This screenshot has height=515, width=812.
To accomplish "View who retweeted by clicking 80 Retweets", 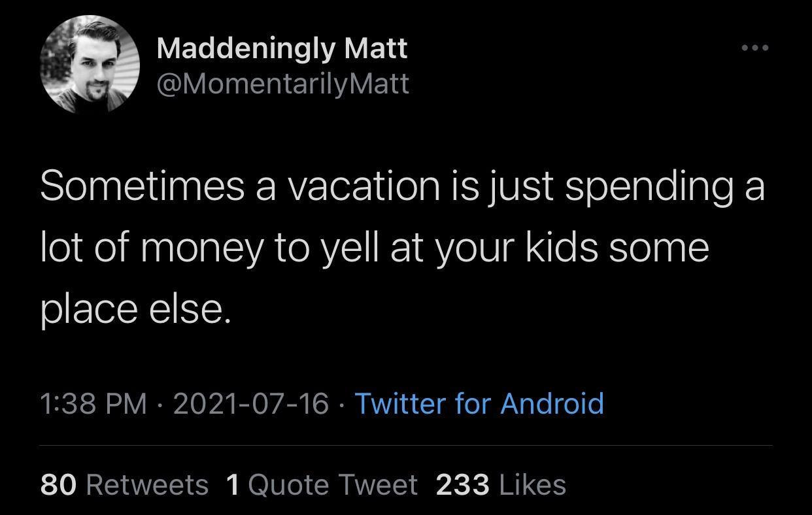I will click(x=126, y=484).
